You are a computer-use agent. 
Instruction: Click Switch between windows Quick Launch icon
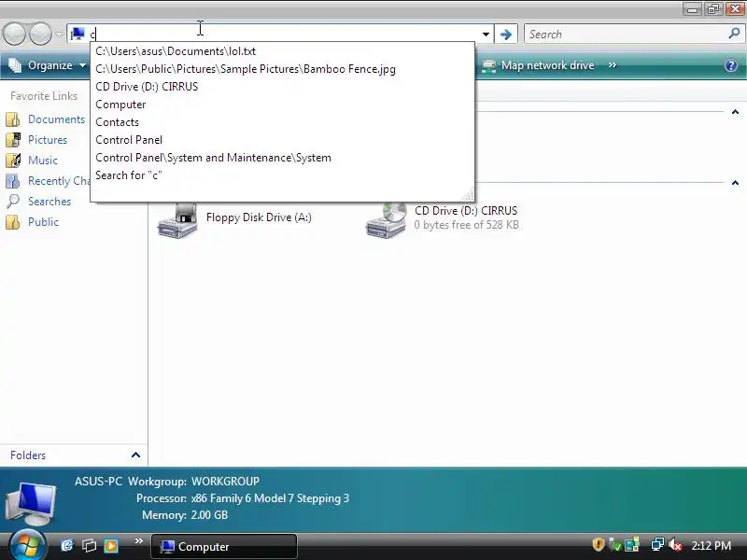(x=89, y=545)
